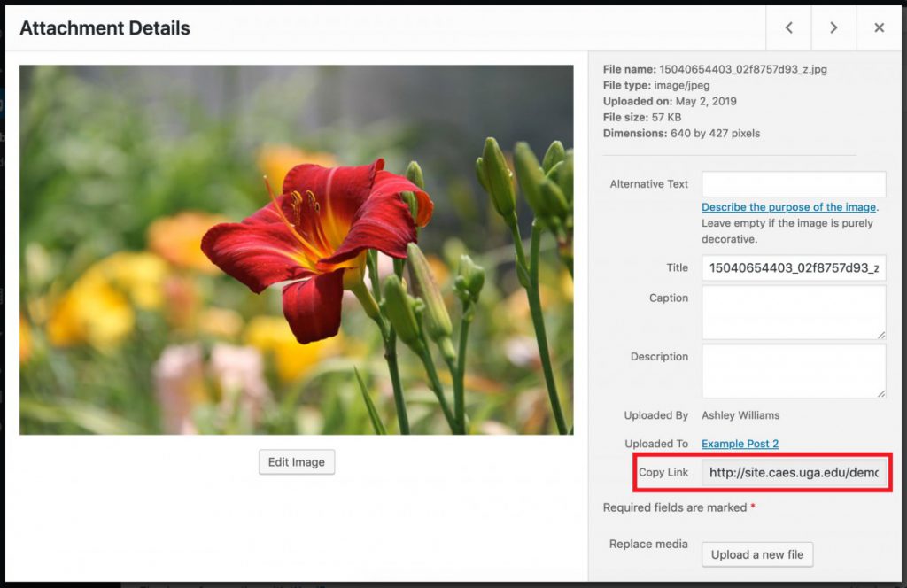Image resolution: width=907 pixels, height=588 pixels.
Task: Click the 'Uploaded on: May 2, 2019' text
Action: pyautogui.click(x=670, y=101)
